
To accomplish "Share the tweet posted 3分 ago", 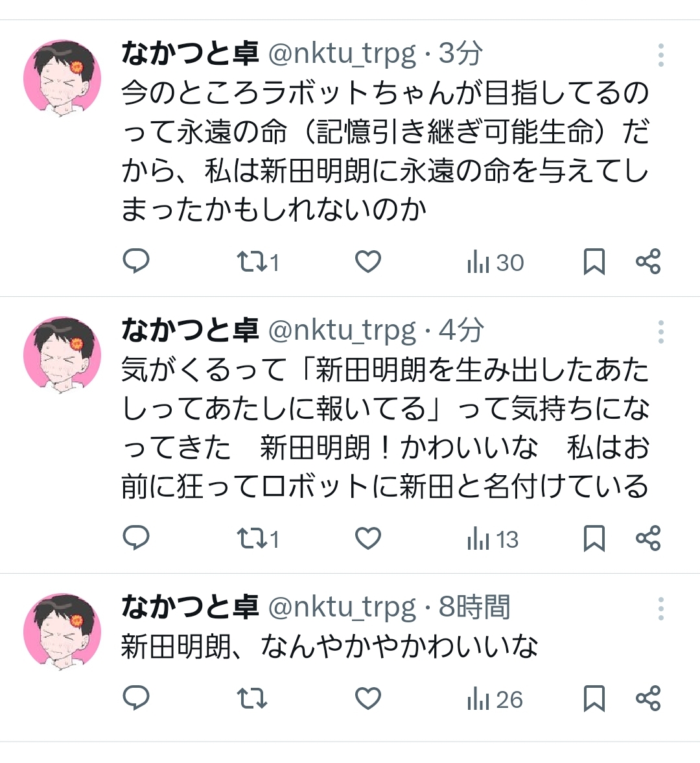I will [647, 262].
